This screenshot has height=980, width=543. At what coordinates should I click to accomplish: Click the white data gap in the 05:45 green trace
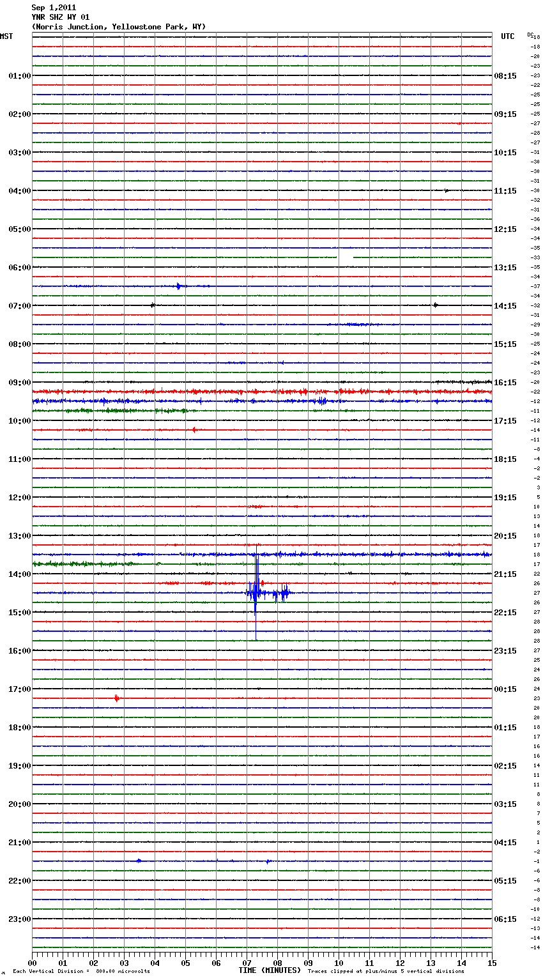click(345, 257)
